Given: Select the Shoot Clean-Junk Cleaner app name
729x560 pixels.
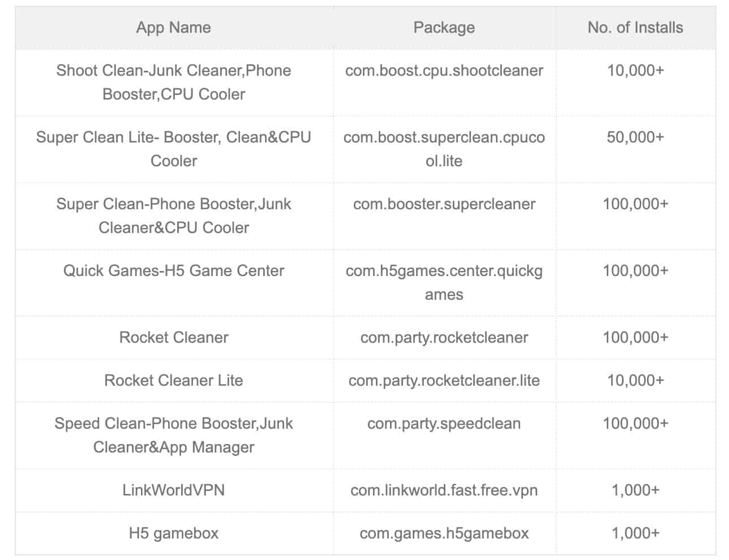Looking at the screenshot, I should click(173, 82).
